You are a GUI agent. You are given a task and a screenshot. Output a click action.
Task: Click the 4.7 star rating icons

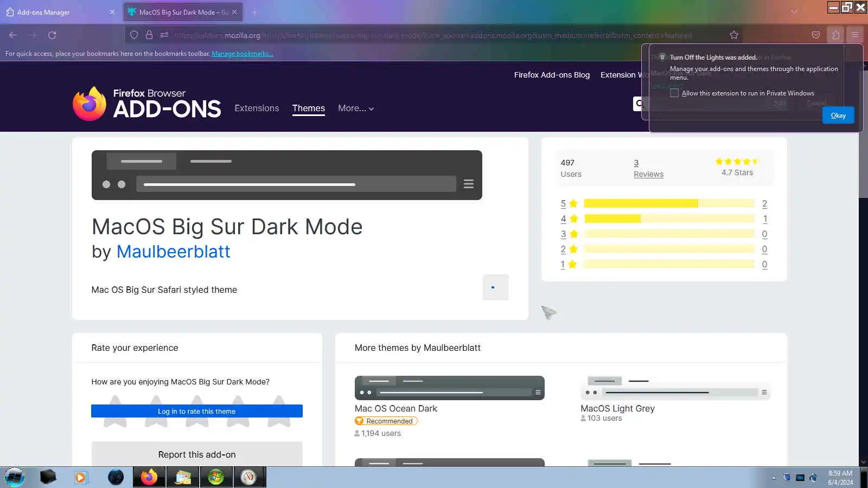pyautogui.click(x=737, y=162)
